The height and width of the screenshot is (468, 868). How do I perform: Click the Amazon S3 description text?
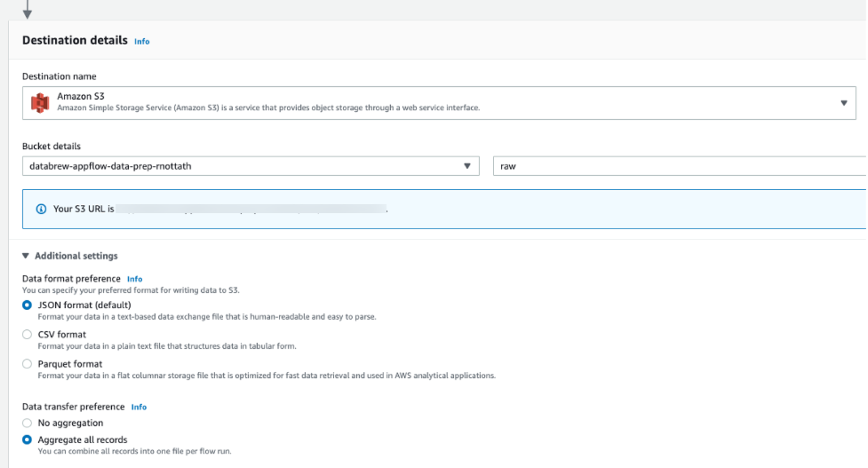click(269, 108)
